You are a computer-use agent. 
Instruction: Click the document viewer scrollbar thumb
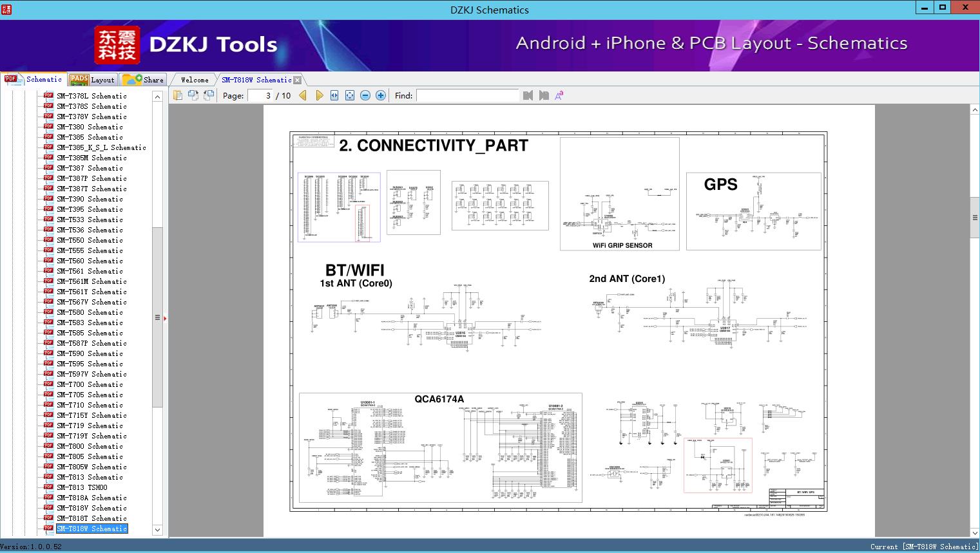pos(975,218)
